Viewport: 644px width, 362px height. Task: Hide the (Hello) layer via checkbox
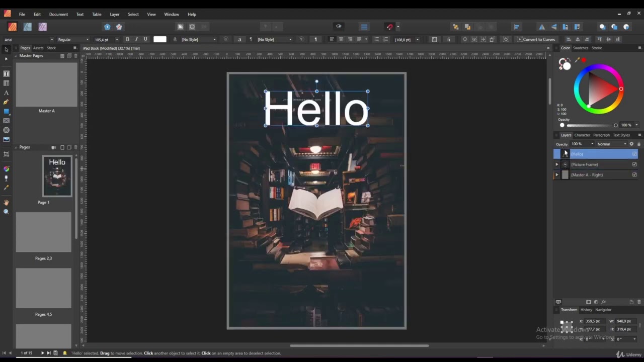tap(634, 154)
